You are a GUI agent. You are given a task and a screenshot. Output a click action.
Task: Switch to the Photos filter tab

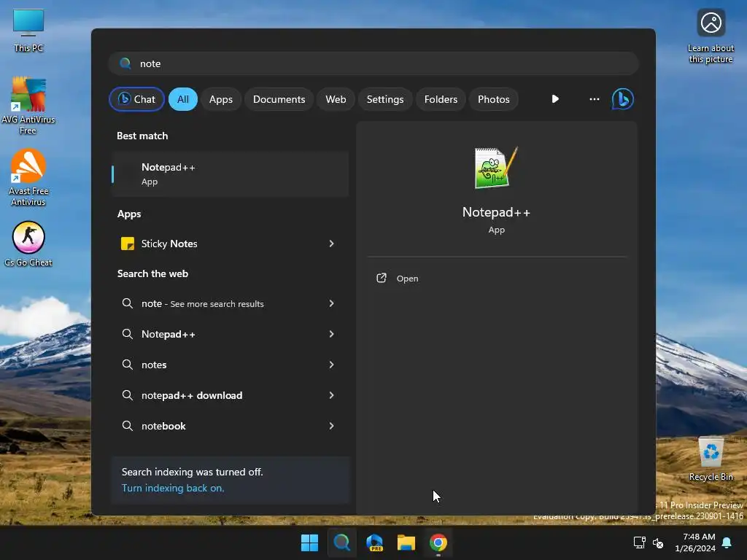pyautogui.click(x=494, y=99)
